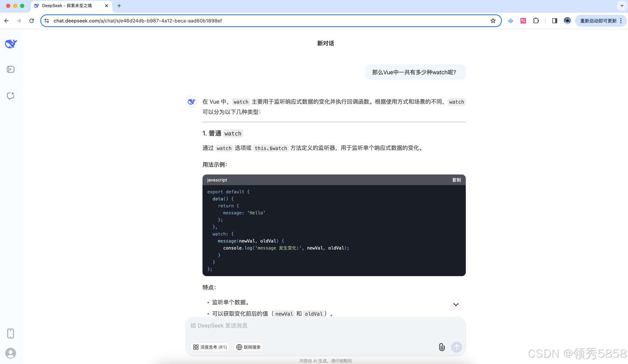The image size is (628, 364).
Task: Open the site information icon in address bar
Action: tap(47, 21)
